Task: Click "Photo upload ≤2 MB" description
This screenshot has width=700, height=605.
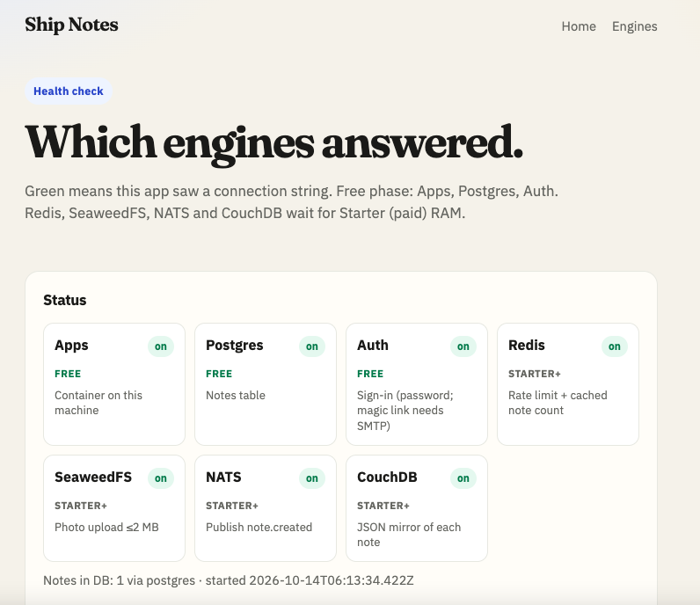Action: click(106, 528)
